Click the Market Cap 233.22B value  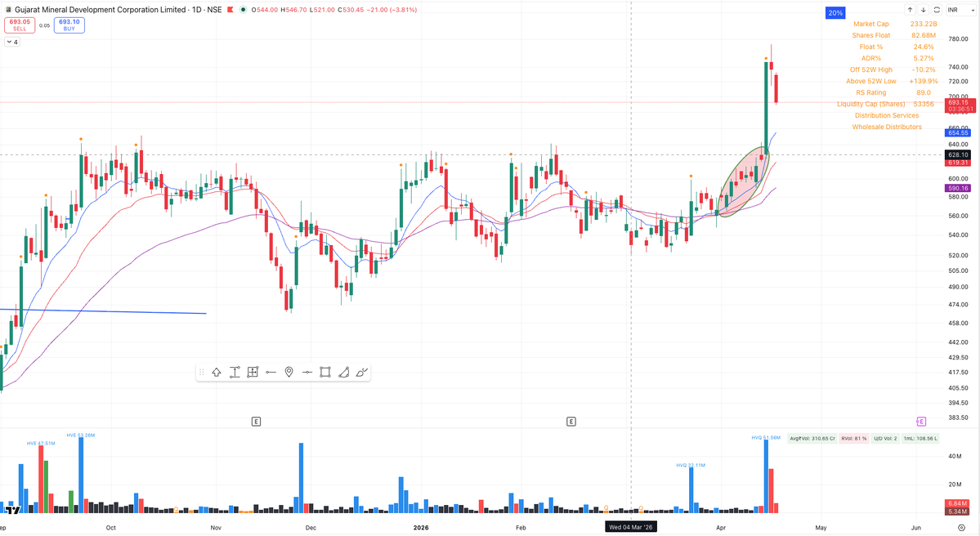(924, 24)
